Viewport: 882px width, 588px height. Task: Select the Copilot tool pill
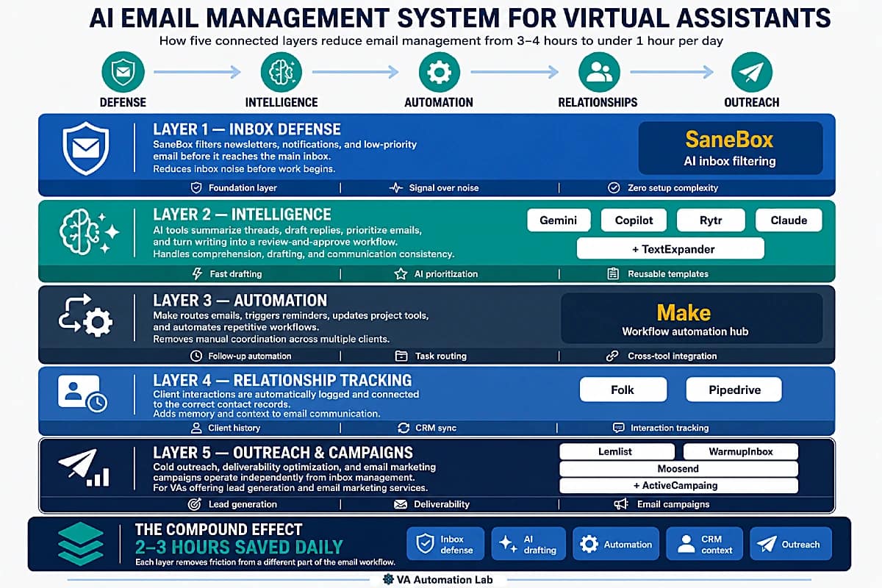pos(633,220)
